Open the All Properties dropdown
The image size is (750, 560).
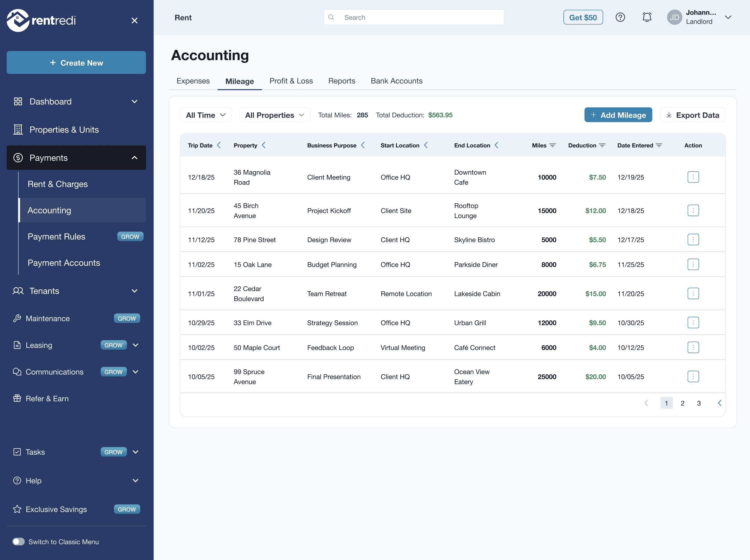pyautogui.click(x=275, y=115)
